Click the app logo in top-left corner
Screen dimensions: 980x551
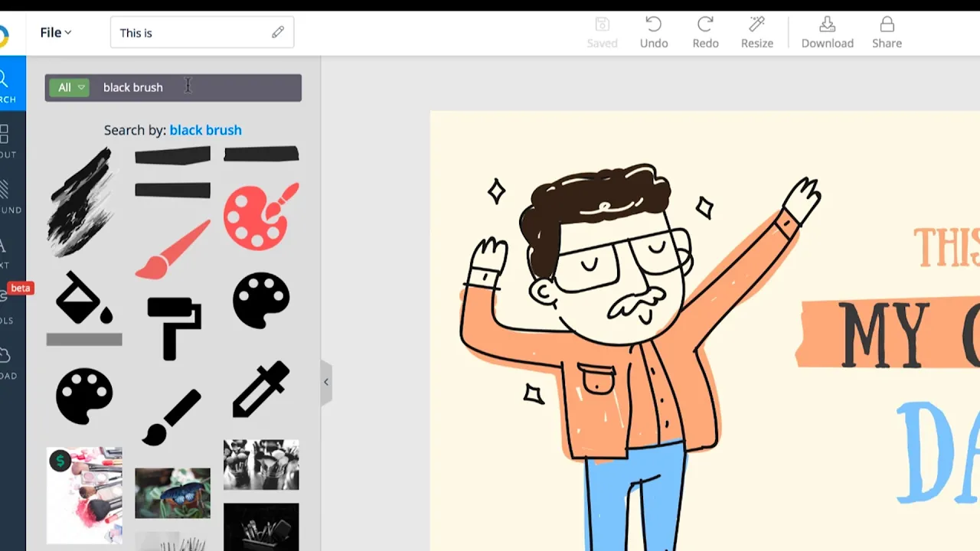pos(4,36)
